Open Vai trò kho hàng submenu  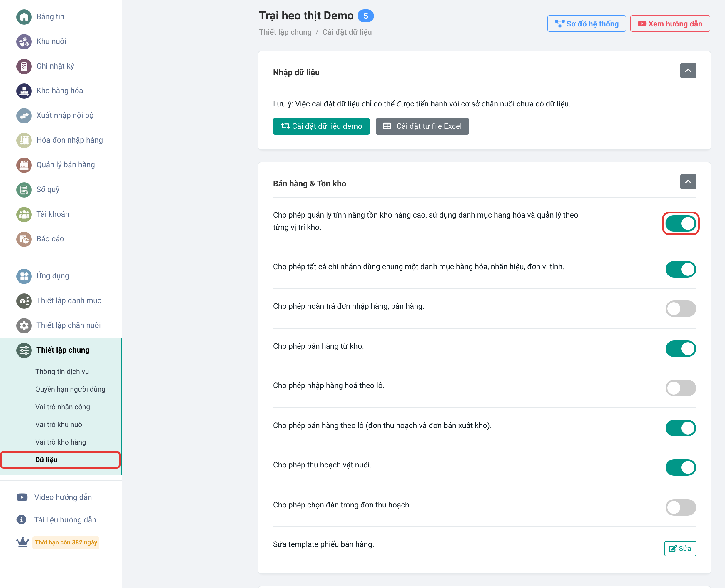[61, 442]
